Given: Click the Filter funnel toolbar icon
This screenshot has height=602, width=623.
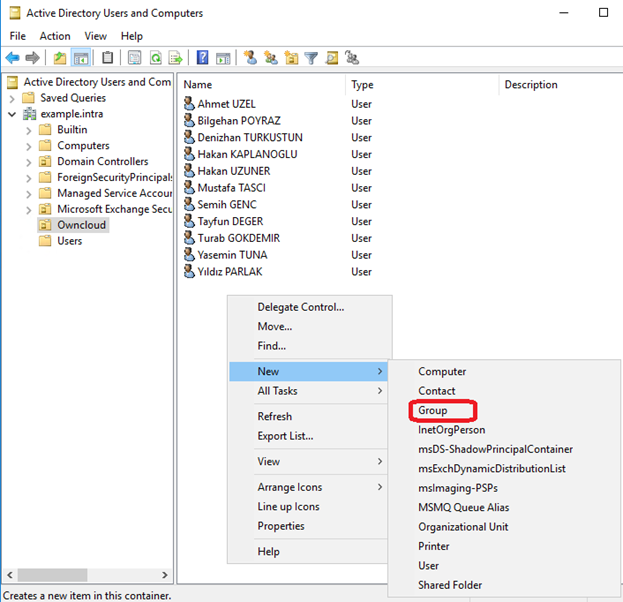Looking at the screenshot, I should 311,58.
